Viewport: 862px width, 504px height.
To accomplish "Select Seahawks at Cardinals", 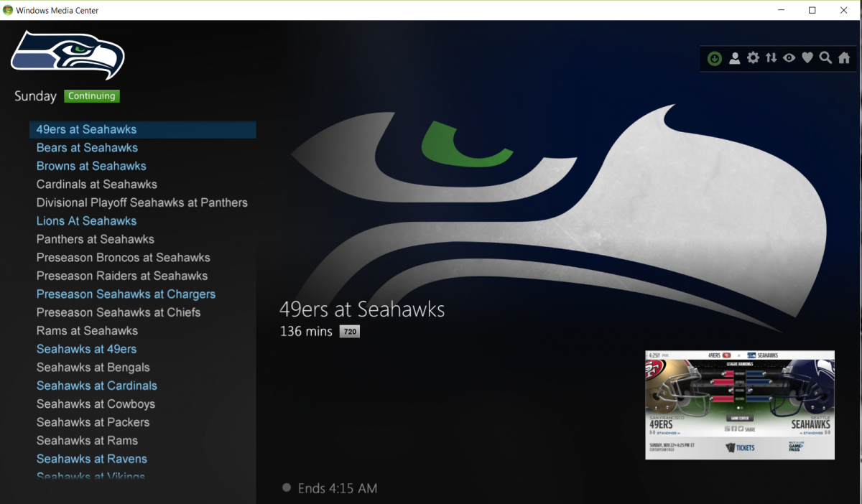I will pos(97,386).
